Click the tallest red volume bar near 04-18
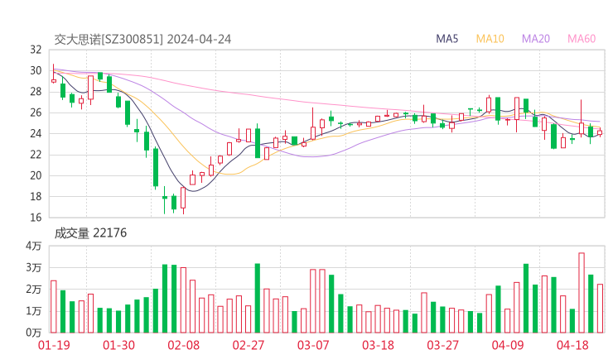The height and width of the screenshot is (364, 613). tap(582, 293)
